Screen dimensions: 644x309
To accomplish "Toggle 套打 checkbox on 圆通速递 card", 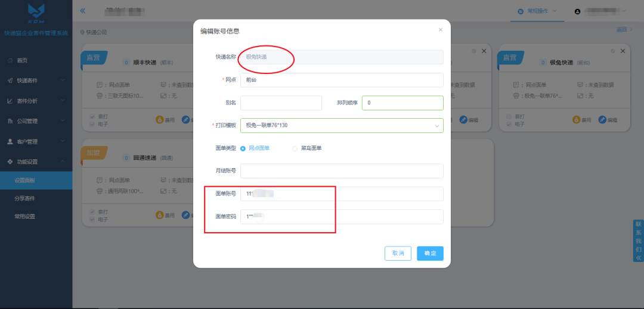I will pyautogui.click(x=92, y=212).
